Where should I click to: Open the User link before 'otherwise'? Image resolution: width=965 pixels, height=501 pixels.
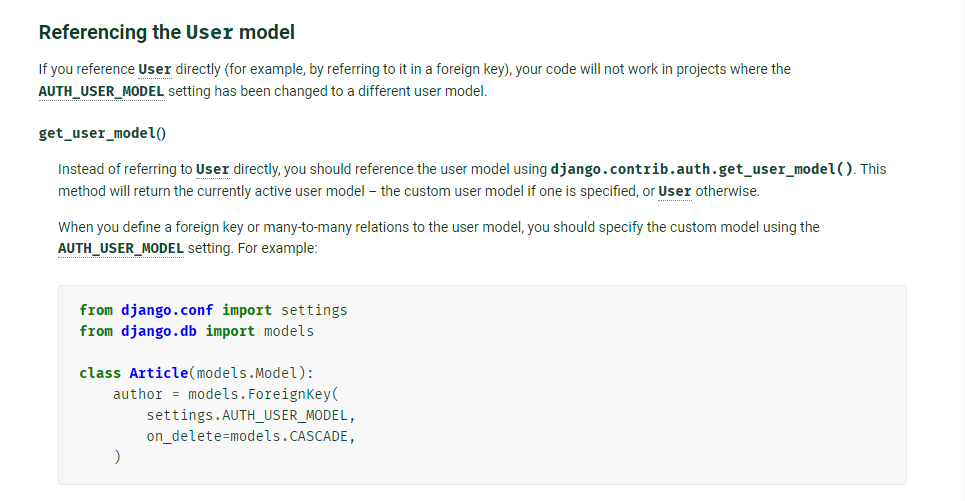click(675, 191)
